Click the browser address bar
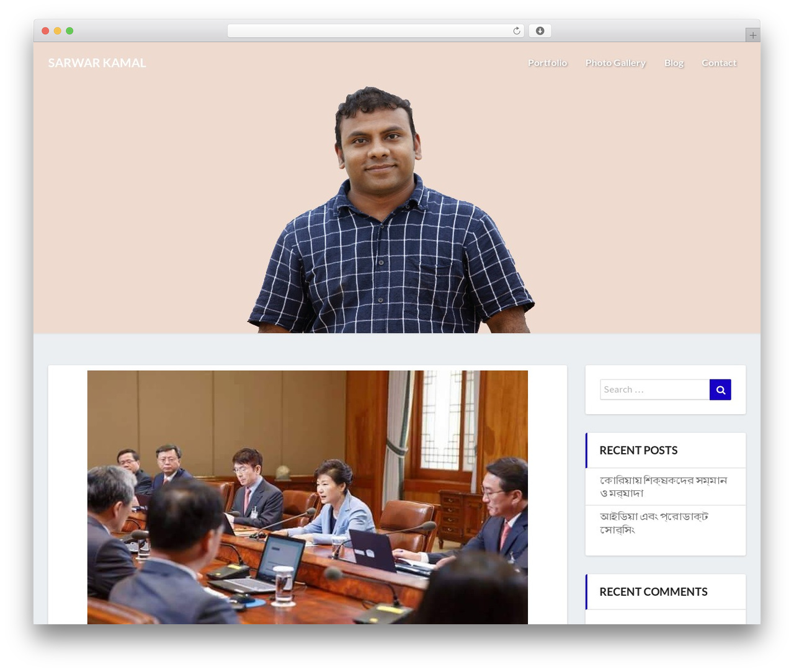Screen dimensions: 794x672 click(x=375, y=31)
